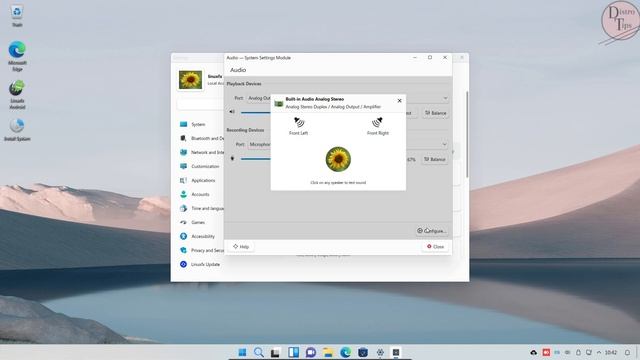
Task: Open the Start menu in taskbar
Action: [x=242, y=352]
